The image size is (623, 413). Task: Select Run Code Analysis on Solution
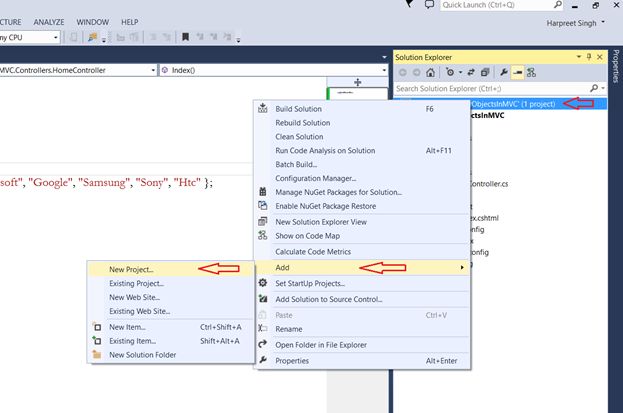(x=362, y=151)
